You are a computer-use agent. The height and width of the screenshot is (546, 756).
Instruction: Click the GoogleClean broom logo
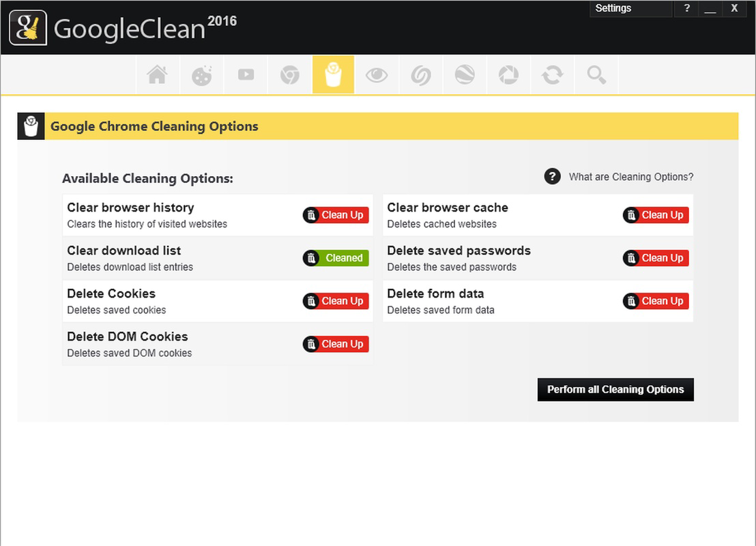click(28, 28)
